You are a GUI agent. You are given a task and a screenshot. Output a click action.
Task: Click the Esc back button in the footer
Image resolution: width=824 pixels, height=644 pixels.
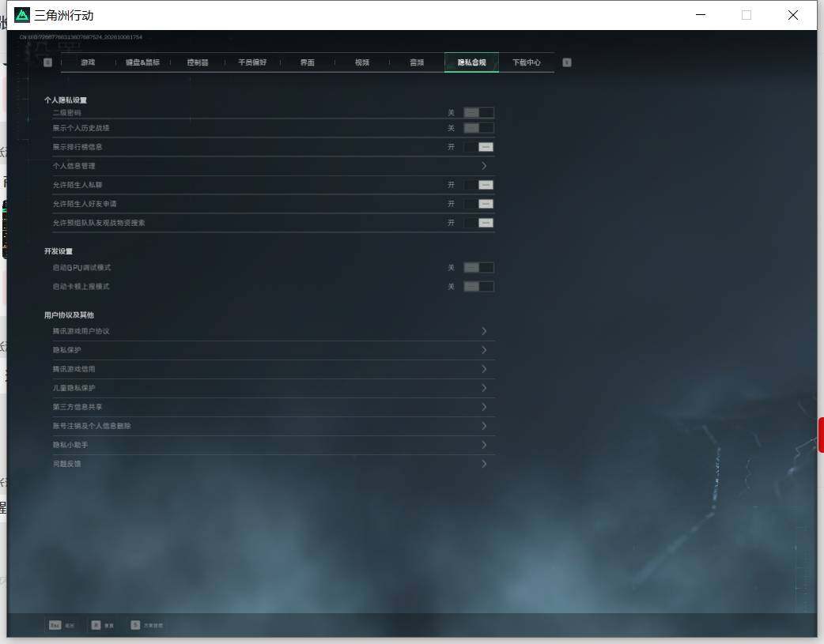[x=62, y=625]
